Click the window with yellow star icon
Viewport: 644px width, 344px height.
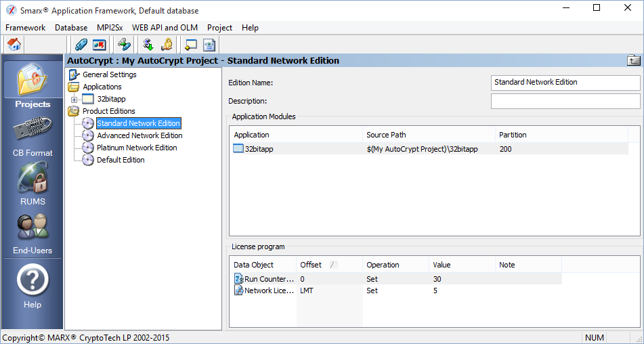[191, 45]
